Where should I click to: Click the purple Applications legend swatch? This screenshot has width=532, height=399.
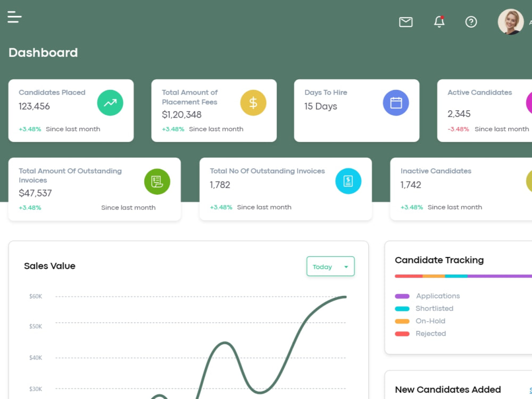(402, 296)
